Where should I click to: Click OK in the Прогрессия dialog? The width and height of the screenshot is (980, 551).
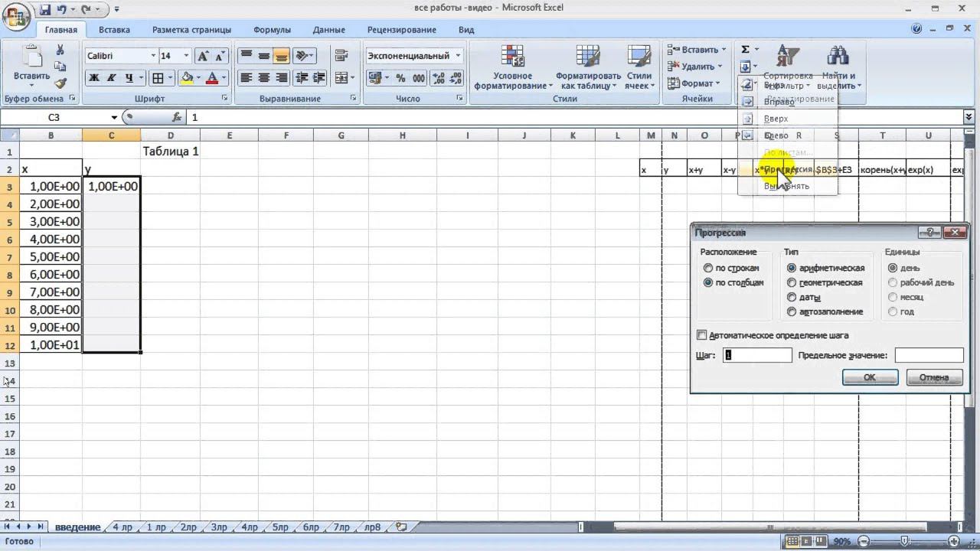(x=870, y=377)
